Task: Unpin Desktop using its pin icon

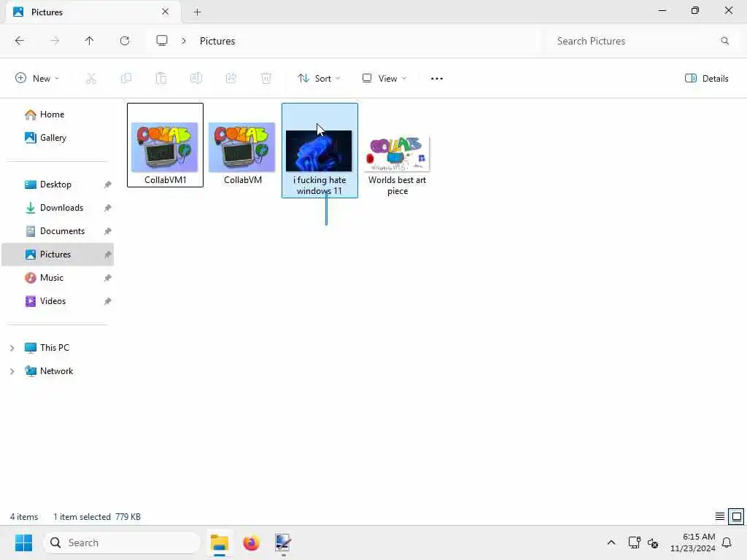Action: pyautogui.click(x=108, y=184)
